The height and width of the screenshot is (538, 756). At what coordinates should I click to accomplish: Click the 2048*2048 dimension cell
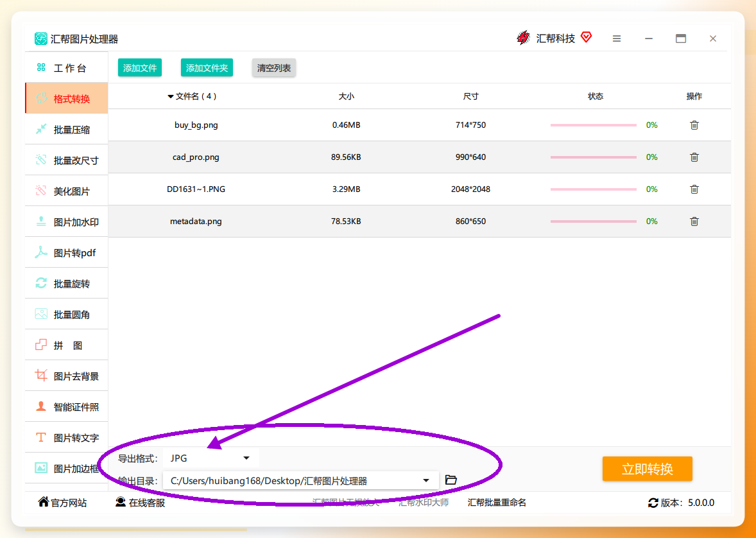470,189
